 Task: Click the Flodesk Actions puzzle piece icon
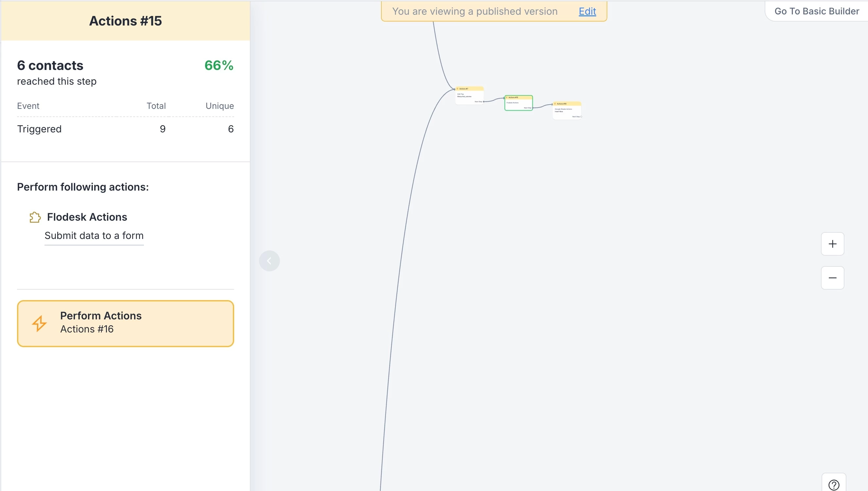35,217
